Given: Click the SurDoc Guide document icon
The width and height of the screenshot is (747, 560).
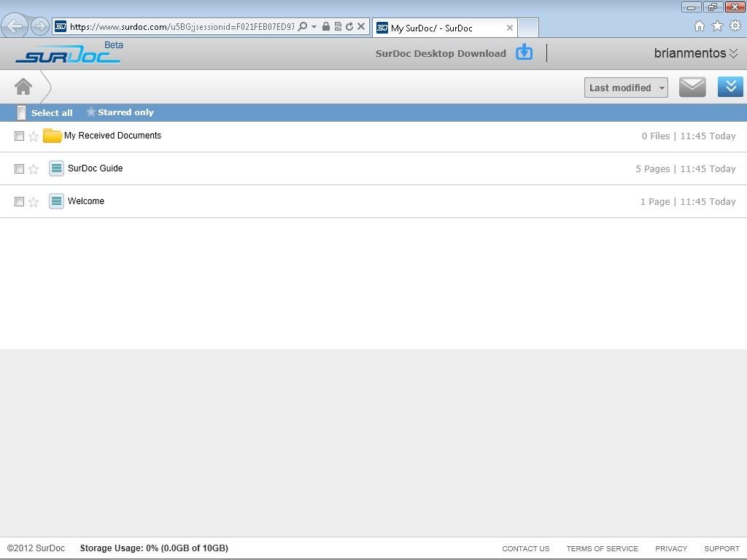Looking at the screenshot, I should tap(56, 168).
